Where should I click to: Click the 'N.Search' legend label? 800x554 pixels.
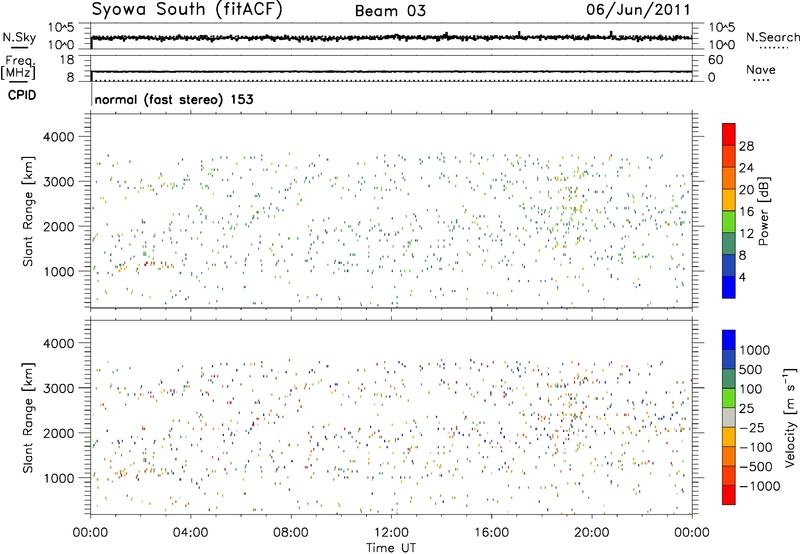point(772,37)
